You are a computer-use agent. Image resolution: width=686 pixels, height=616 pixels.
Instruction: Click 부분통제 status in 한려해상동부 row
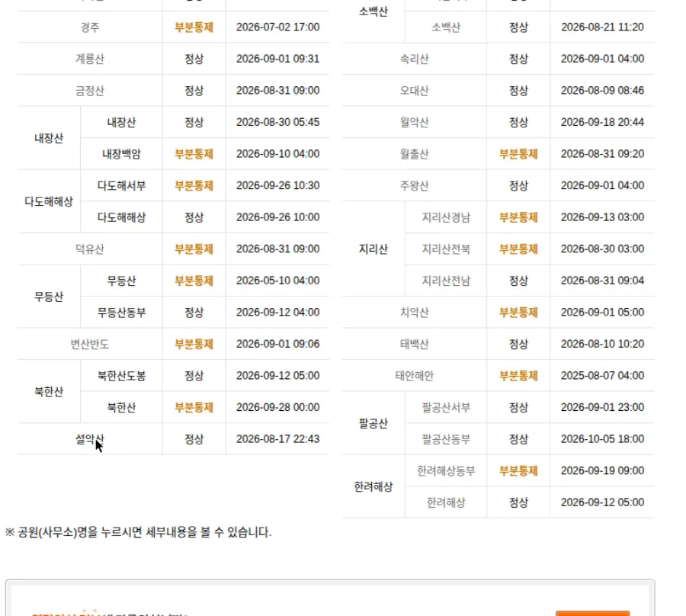(x=518, y=470)
